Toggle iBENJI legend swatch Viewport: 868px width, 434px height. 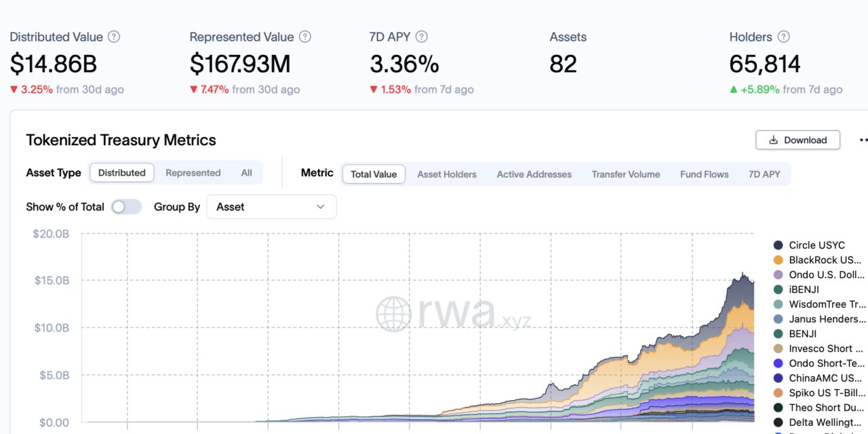(x=778, y=290)
